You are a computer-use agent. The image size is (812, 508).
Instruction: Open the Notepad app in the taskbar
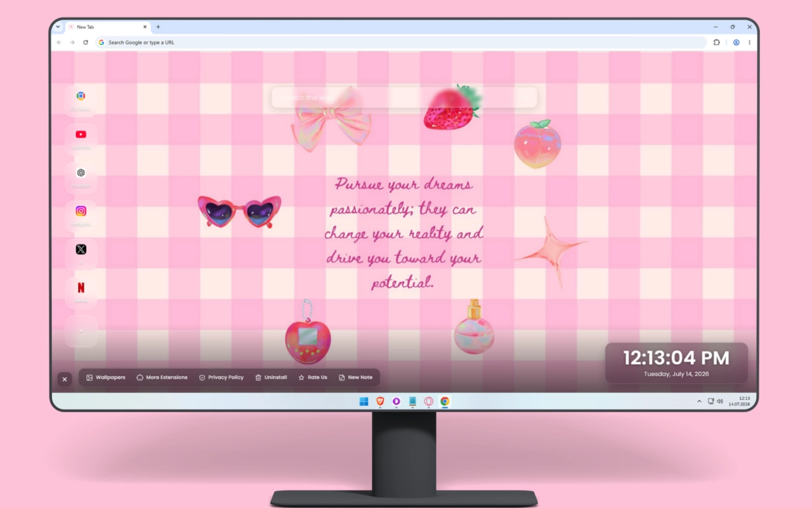[x=412, y=401]
